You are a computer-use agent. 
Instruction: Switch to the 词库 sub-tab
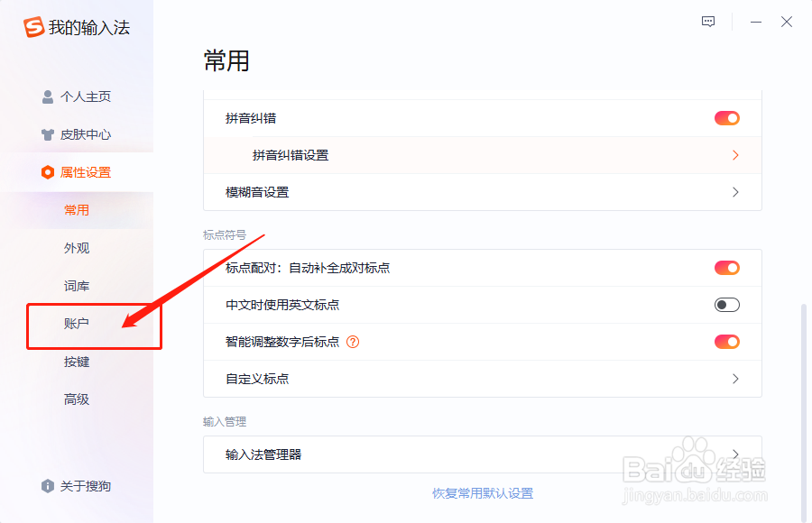tap(77, 286)
